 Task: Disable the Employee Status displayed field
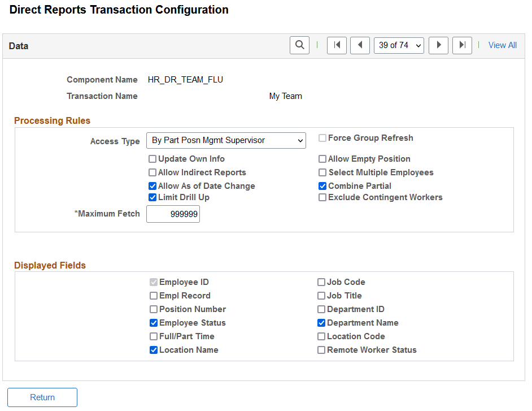pyautogui.click(x=154, y=322)
